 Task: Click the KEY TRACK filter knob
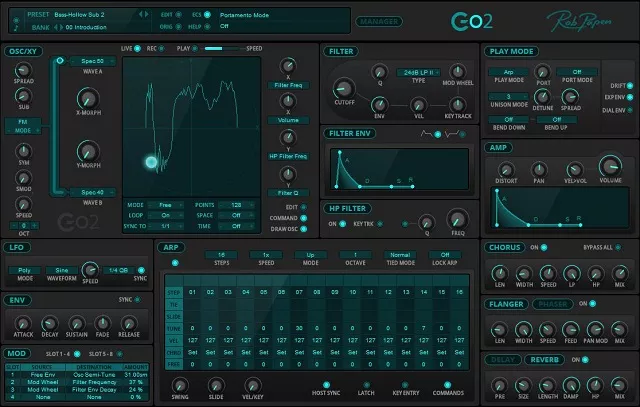[458, 105]
